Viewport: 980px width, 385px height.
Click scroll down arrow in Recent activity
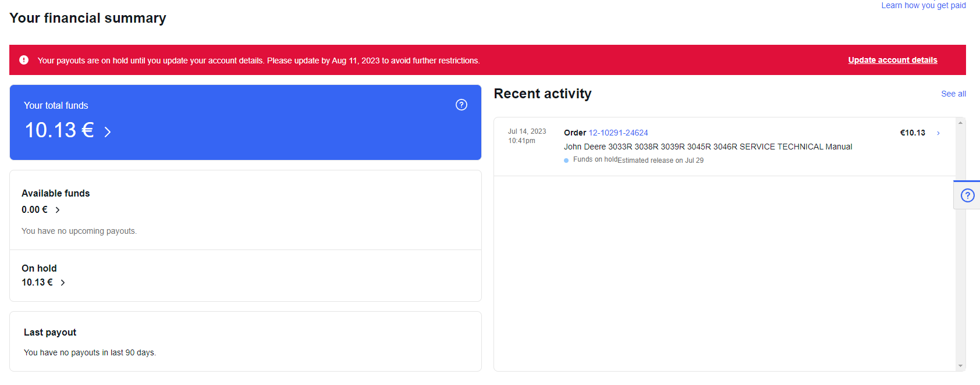(960, 366)
